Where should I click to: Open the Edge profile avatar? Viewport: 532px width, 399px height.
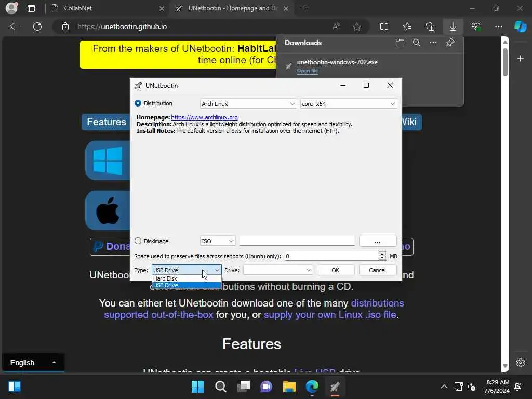tap(11, 8)
